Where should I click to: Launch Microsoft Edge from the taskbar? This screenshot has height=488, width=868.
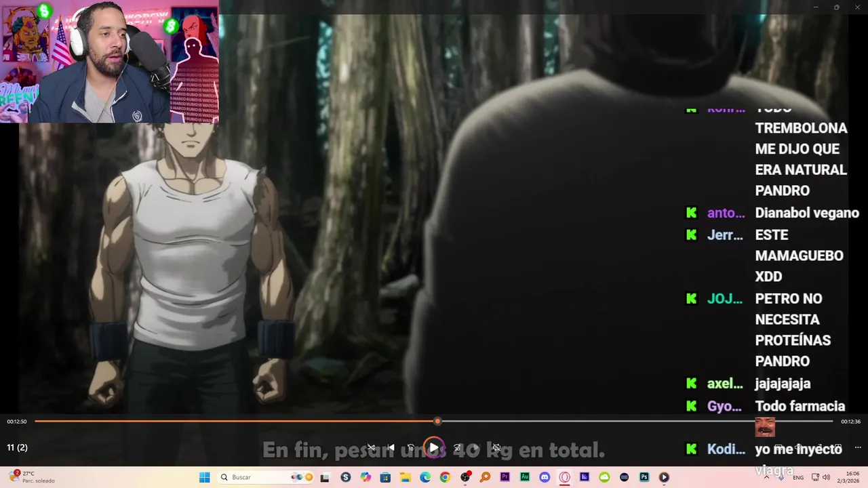tap(425, 477)
